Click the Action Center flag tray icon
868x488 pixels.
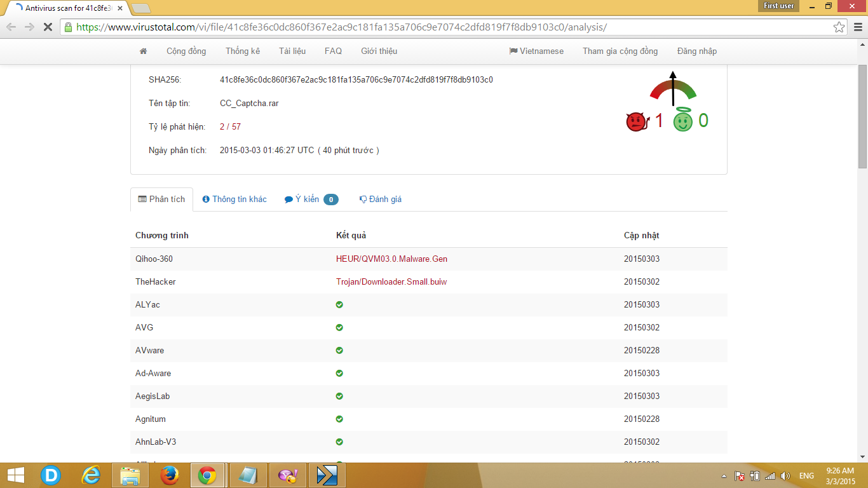point(740,476)
